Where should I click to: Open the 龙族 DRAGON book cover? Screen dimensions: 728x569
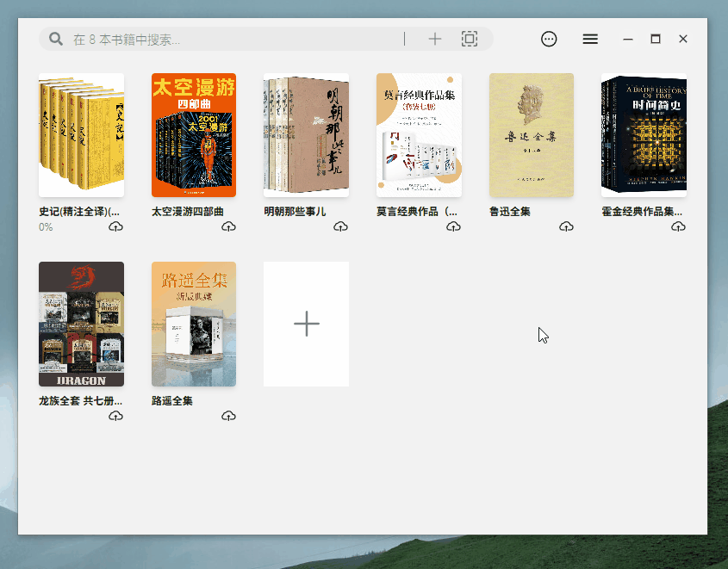[81, 325]
